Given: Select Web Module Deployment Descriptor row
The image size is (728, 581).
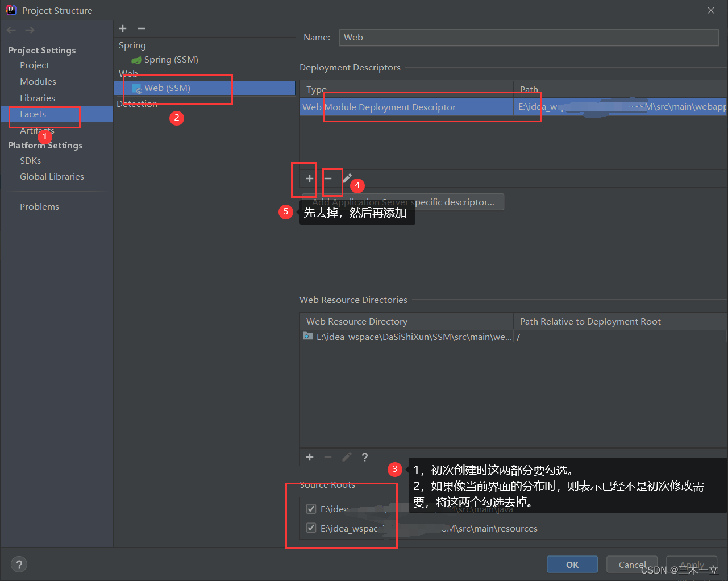Looking at the screenshot, I should 514,107.
